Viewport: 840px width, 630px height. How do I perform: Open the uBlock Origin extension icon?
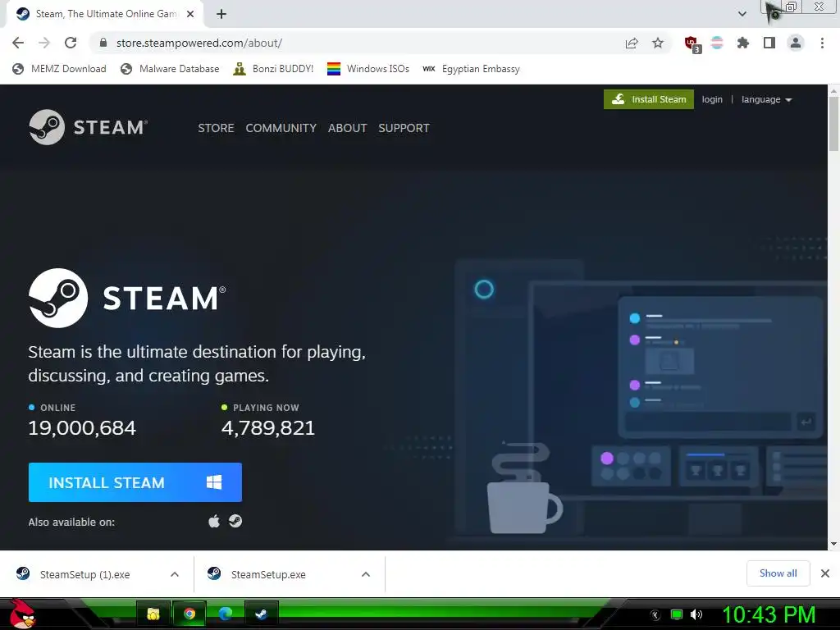pyautogui.click(x=692, y=44)
